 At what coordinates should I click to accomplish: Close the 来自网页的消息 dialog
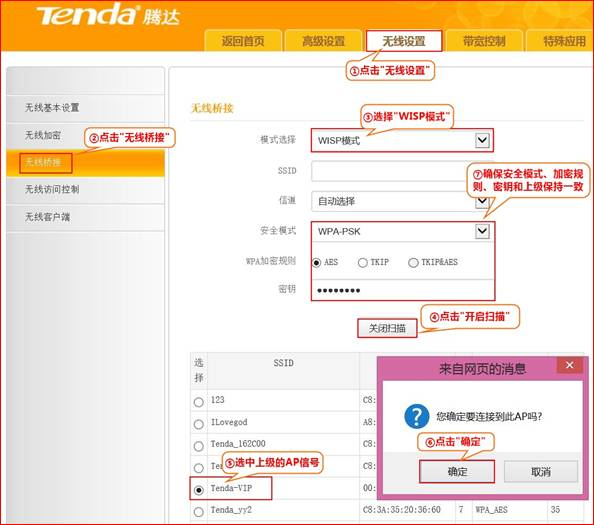569,365
